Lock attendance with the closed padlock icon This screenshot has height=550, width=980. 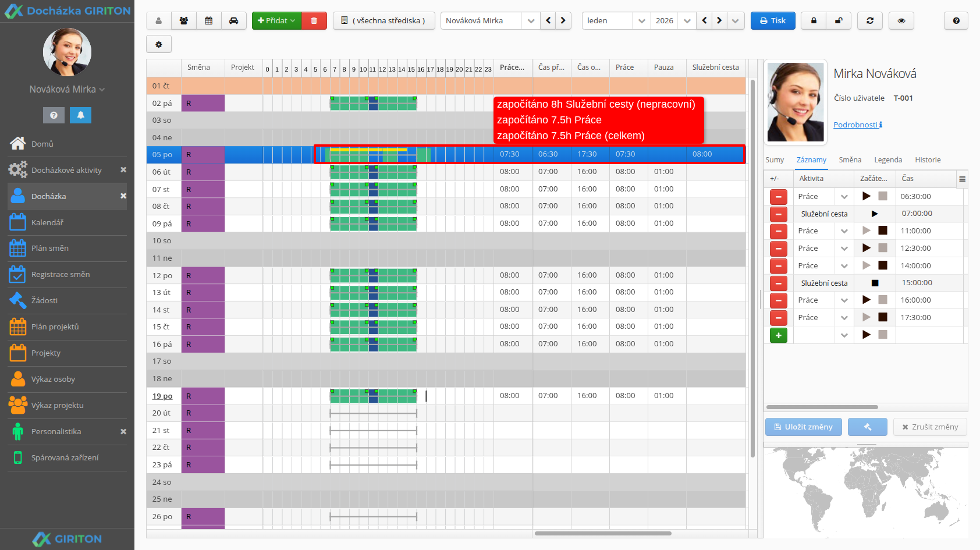click(x=814, y=21)
